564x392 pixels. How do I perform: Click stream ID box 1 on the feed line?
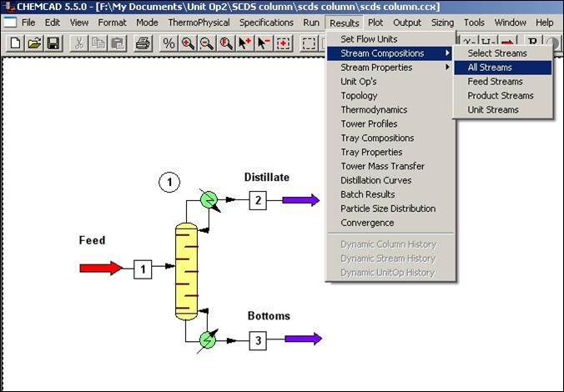(x=143, y=269)
